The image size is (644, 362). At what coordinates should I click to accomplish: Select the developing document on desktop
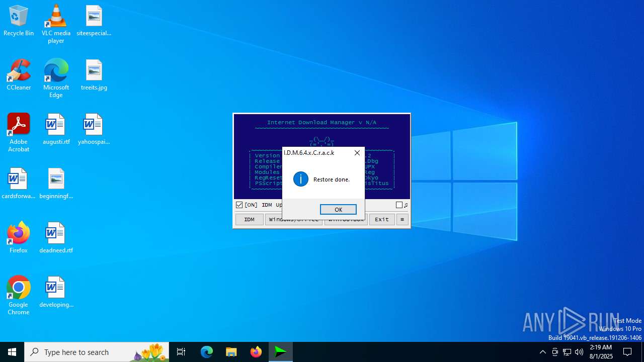click(x=56, y=292)
